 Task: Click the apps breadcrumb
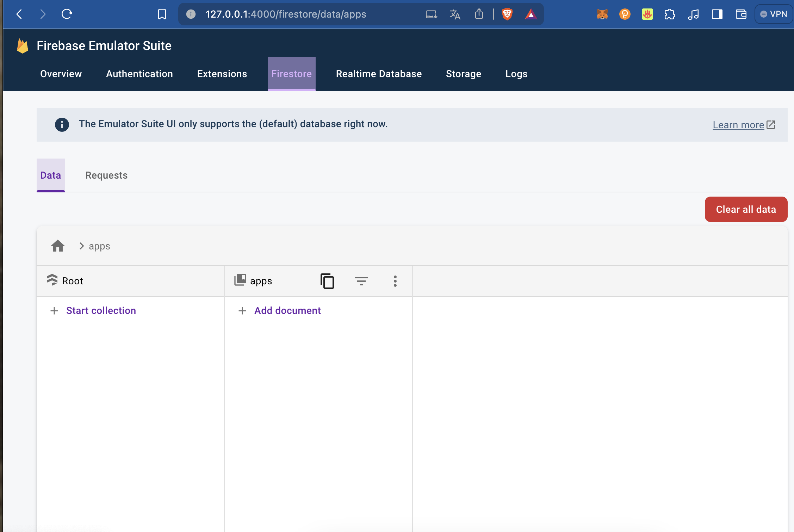99,246
